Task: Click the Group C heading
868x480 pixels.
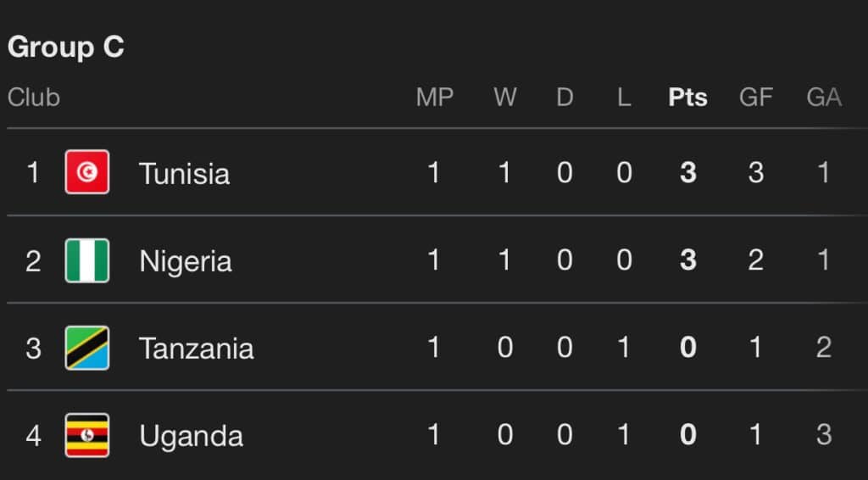Action: tap(66, 47)
